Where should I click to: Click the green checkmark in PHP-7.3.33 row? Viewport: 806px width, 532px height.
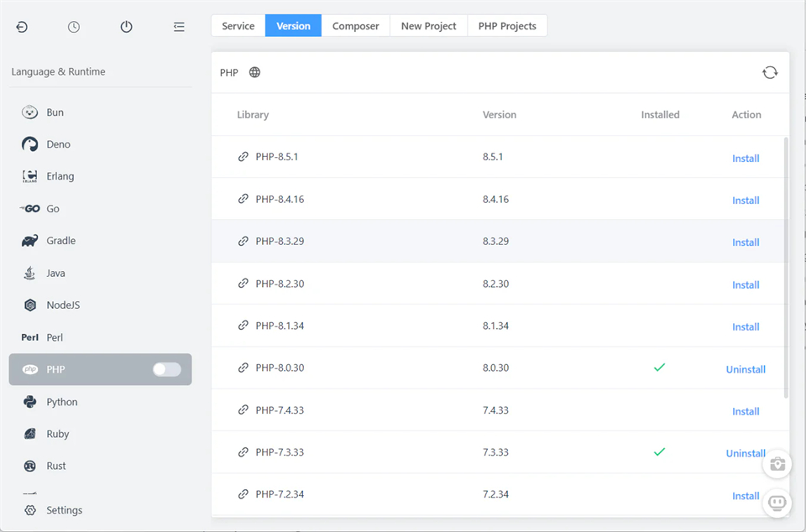click(660, 452)
